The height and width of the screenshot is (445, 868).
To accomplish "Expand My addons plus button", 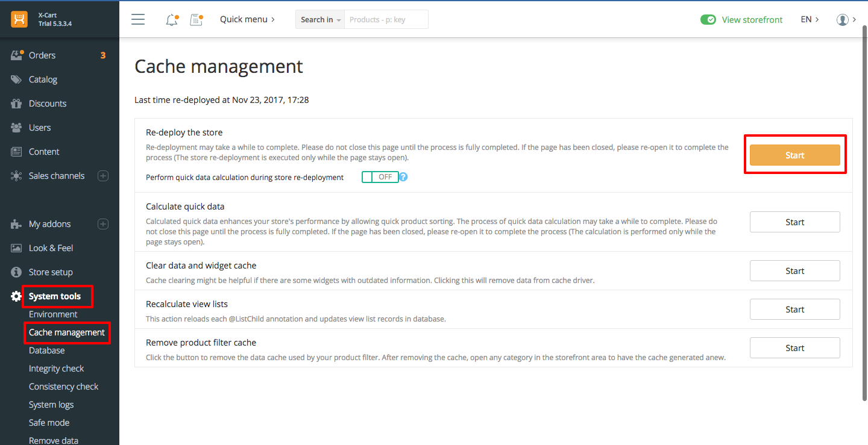I will [103, 224].
